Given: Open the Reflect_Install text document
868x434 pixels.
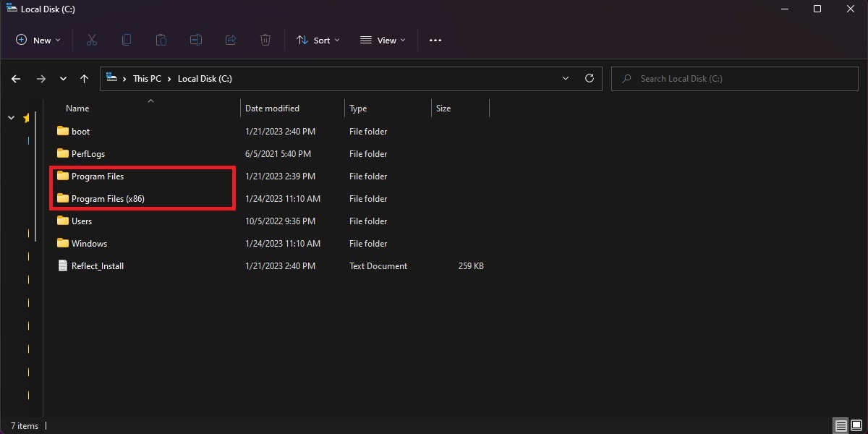Looking at the screenshot, I should coord(98,265).
